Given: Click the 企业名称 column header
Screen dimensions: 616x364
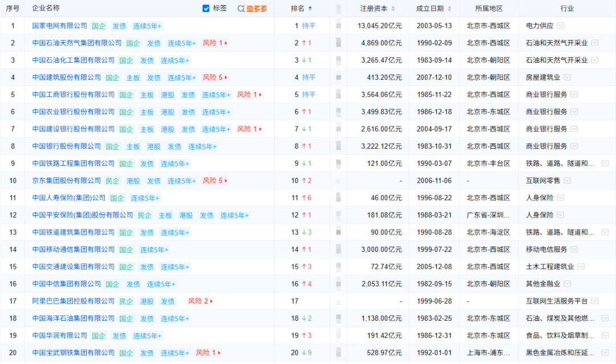Looking at the screenshot, I should click(46, 8).
